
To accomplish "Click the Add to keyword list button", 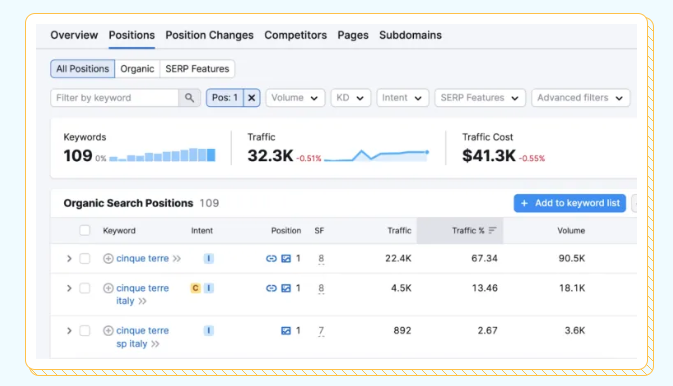I will coord(570,203).
